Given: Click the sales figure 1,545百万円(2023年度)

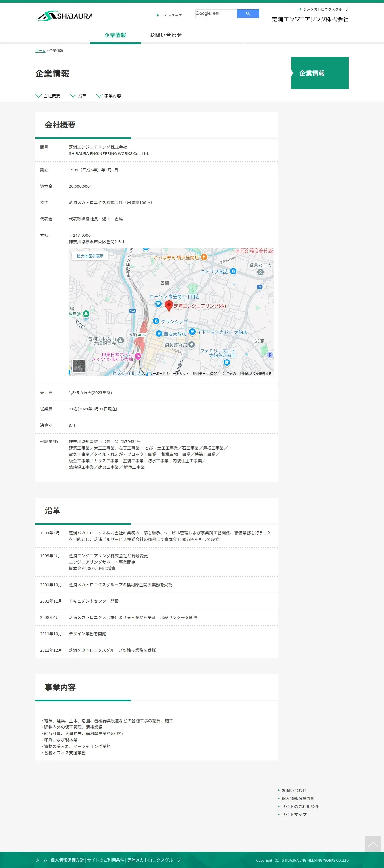Looking at the screenshot, I should click(90, 393).
